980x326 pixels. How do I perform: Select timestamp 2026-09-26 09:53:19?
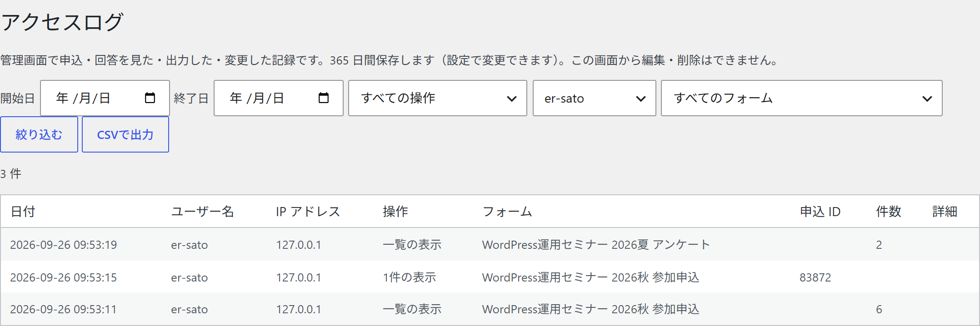(x=64, y=245)
